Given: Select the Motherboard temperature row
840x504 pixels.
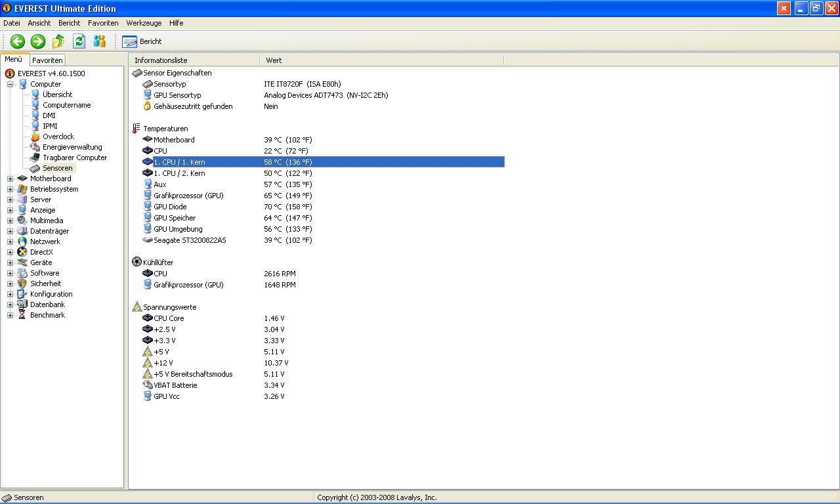Looking at the screenshot, I should tap(317, 140).
